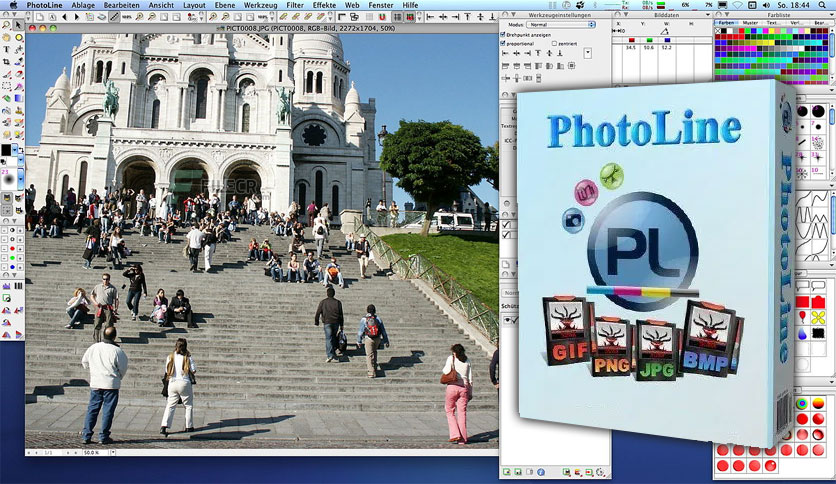Open the Modus 'Normal' dropdown
Screen dimensions: 836x484
point(561,25)
